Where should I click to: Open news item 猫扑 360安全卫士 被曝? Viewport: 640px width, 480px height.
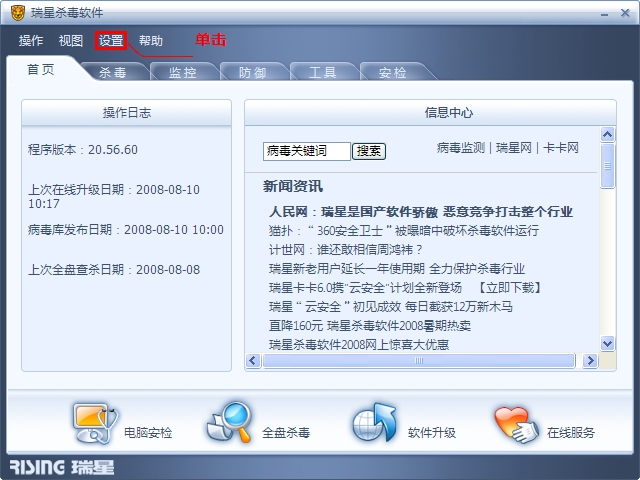coord(404,231)
